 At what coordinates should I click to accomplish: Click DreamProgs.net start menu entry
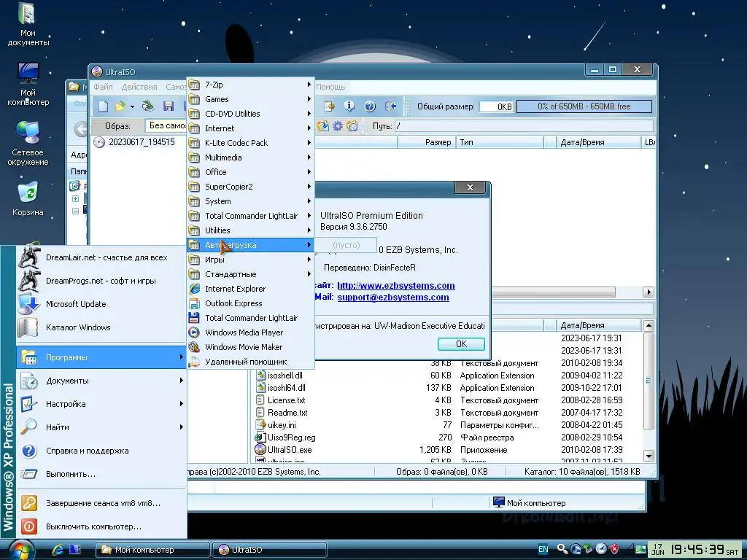101,281
